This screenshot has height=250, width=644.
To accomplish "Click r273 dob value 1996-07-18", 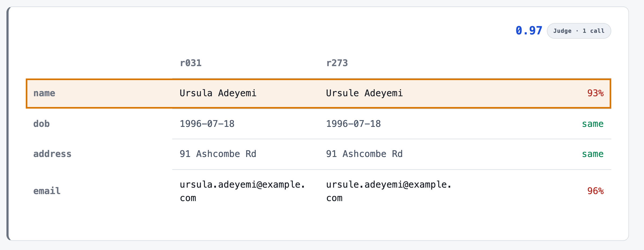I will click(x=353, y=124).
